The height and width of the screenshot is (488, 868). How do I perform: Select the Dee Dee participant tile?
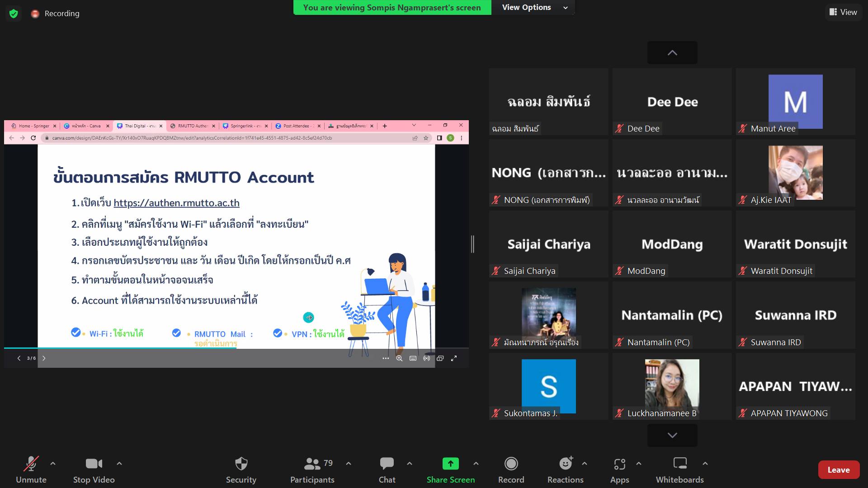point(672,102)
